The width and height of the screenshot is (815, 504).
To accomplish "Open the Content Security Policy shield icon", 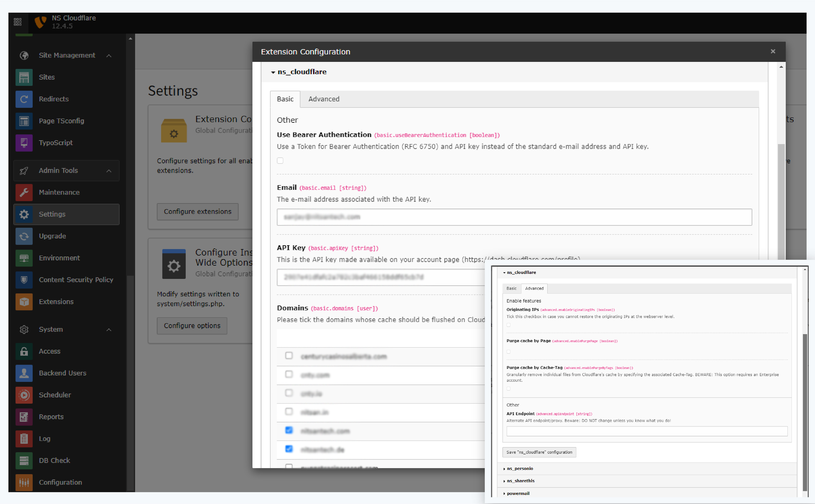I will coord(24,280).
